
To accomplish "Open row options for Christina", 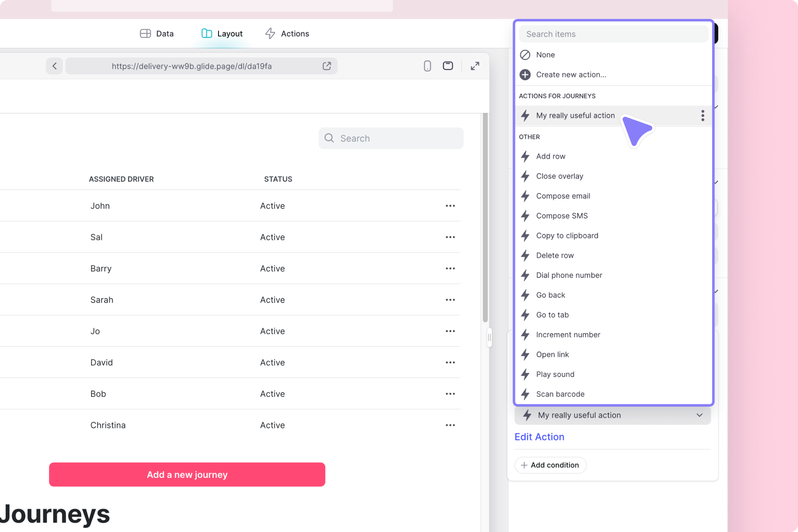I will pos(450,425).
